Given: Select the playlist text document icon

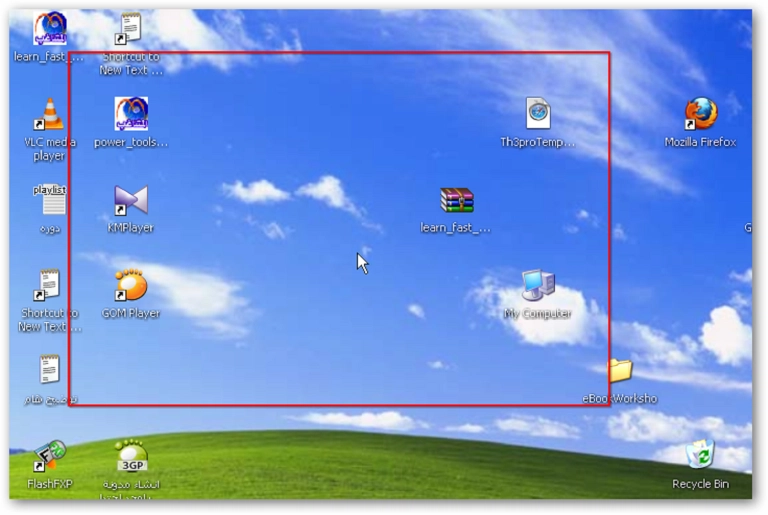Looking at the screenshot, I should pos(50,200).
